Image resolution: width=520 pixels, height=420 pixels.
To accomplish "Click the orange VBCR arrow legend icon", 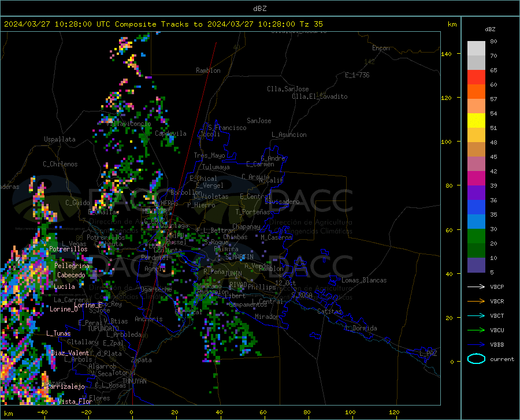I will point(476,301).
